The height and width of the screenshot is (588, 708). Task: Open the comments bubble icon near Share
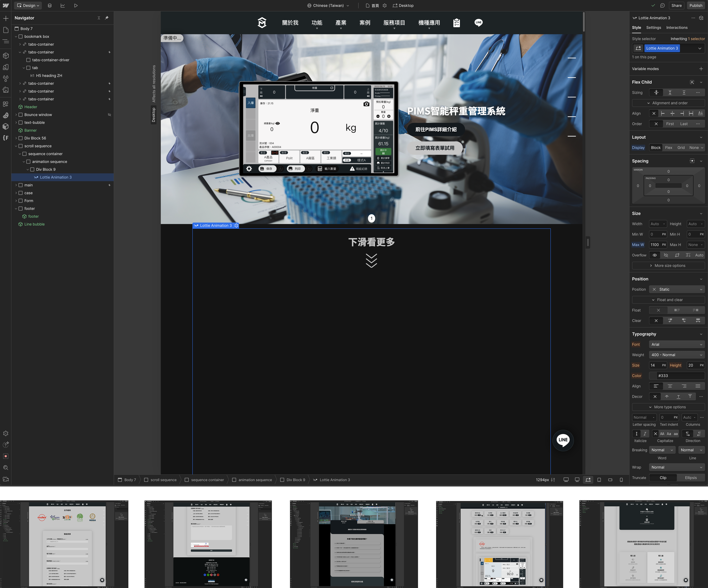click(x=663, y=5)
